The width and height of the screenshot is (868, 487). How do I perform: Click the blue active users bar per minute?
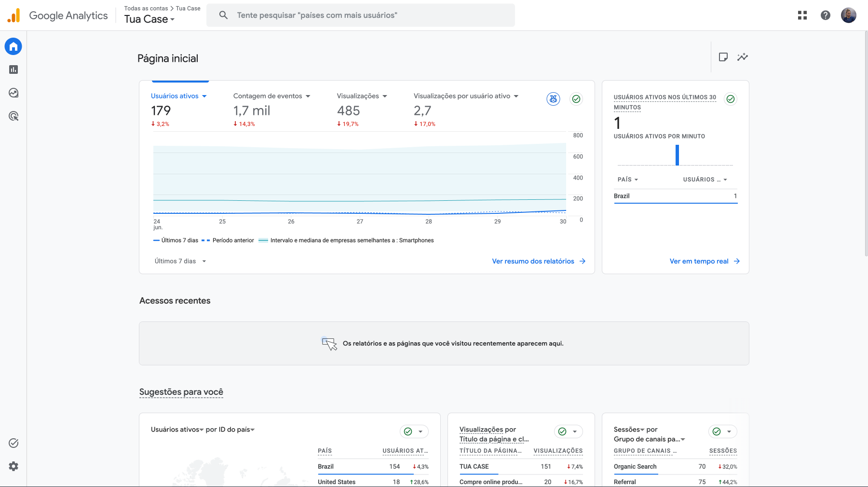pos(677,155)
